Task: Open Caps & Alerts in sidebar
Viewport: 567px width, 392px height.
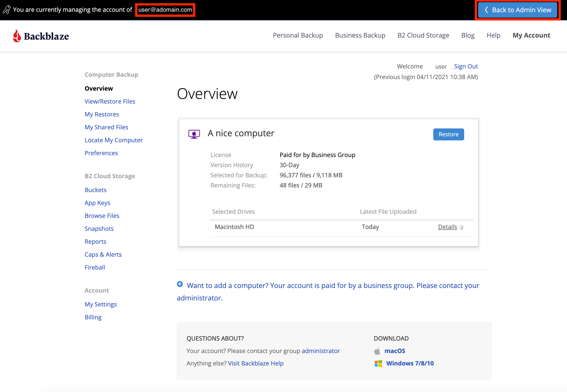Action: coord(103,255)
